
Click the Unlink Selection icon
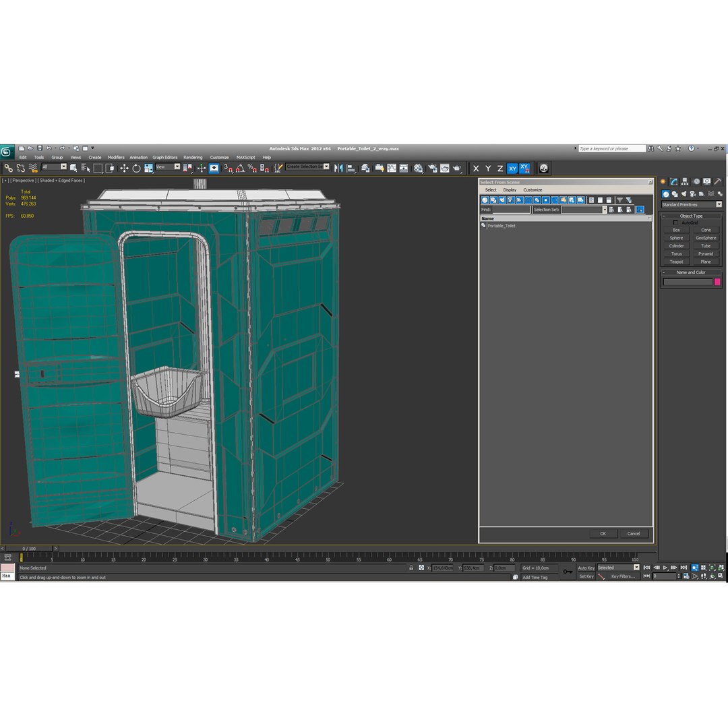click(20, 168)
